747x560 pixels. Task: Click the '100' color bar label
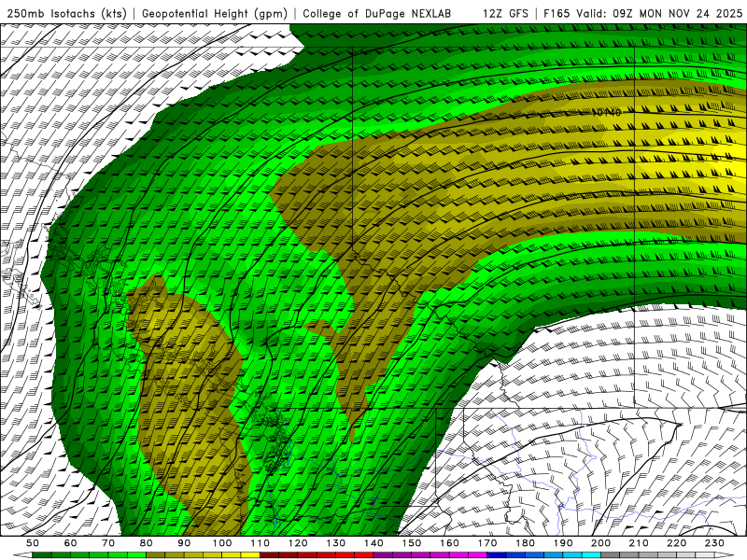coord(222,543)
